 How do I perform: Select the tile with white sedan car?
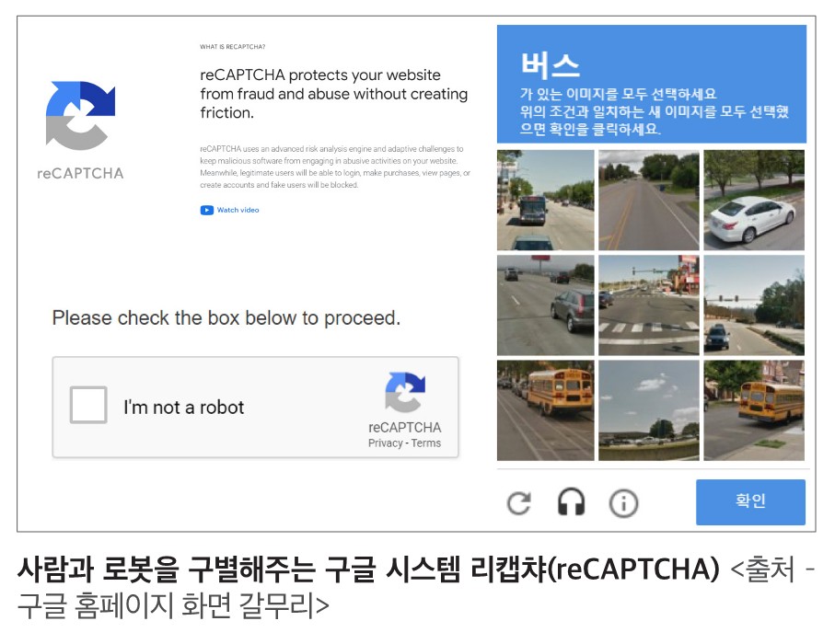pyautogui.click(x=754, y=201)
